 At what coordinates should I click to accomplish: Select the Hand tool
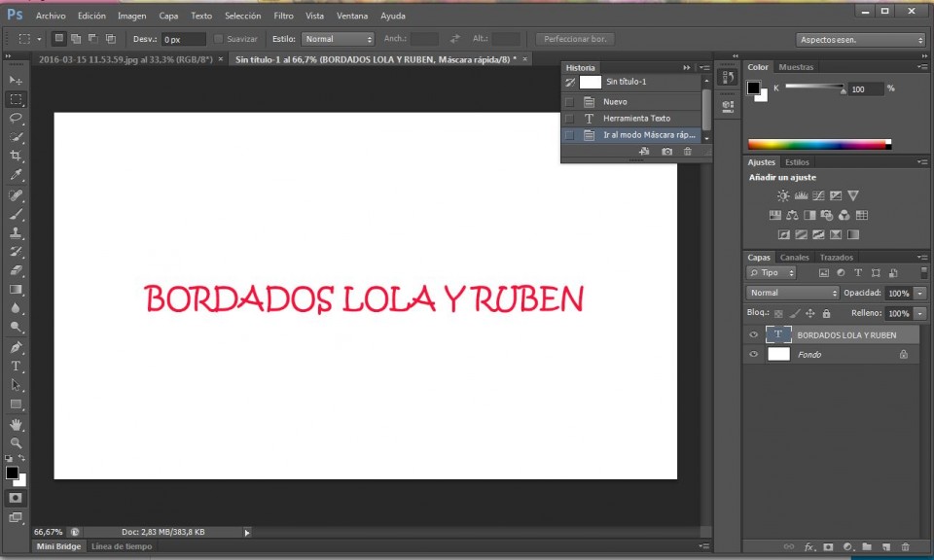pyautogui.click(x=17, y=424)
